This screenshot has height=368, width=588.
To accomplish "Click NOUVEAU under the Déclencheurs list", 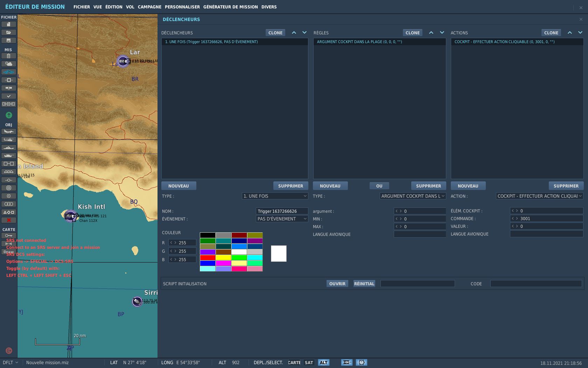I will [x=178, y=186].
